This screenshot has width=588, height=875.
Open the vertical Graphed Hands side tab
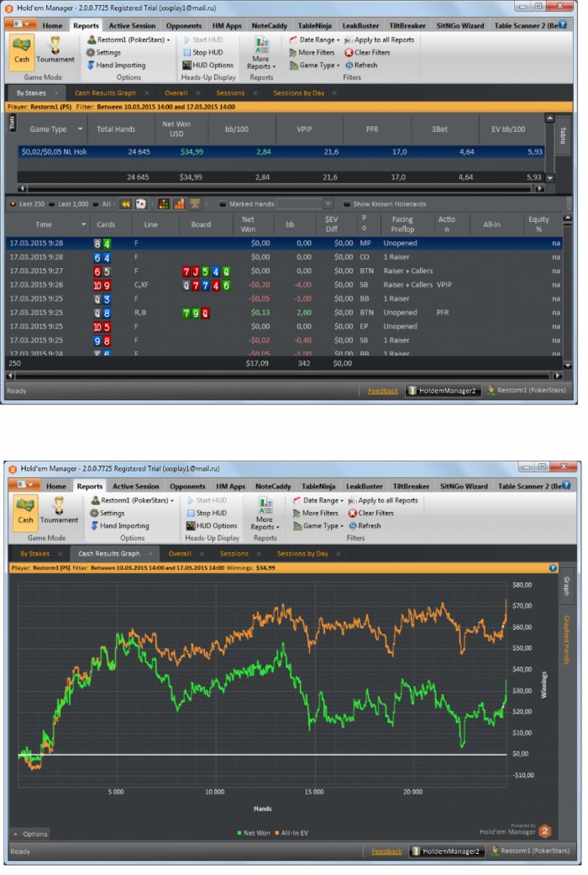click(565, 640)
